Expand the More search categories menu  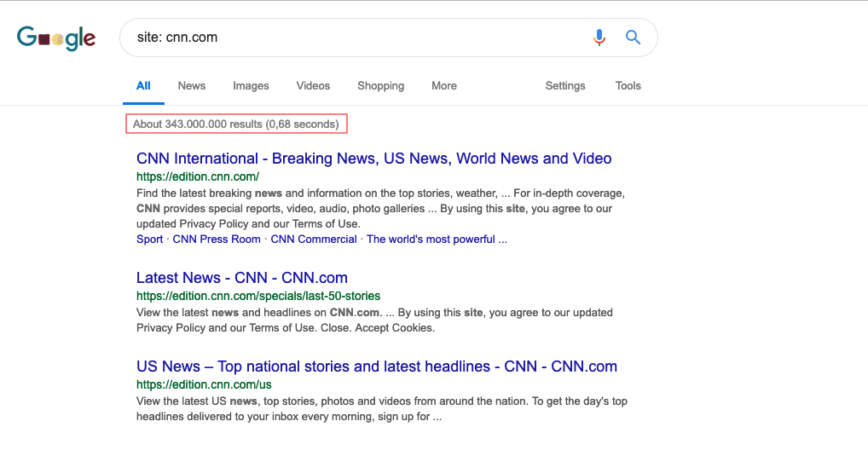click(444, 86)
